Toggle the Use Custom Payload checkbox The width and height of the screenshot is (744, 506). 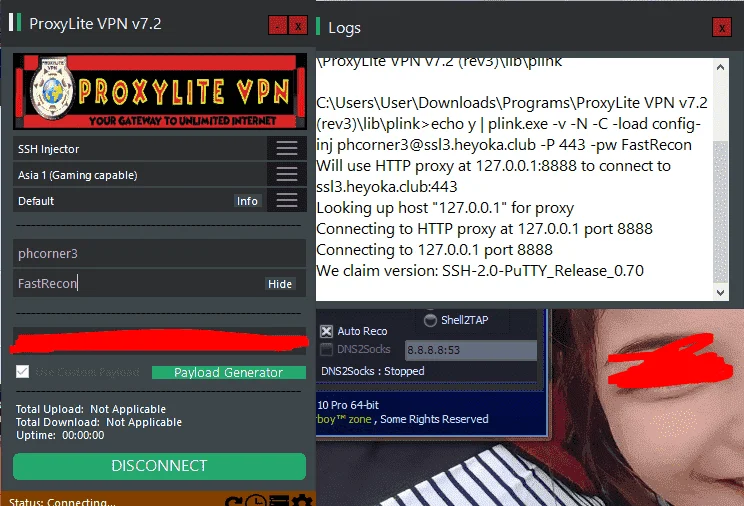click(x=22, y=372)
